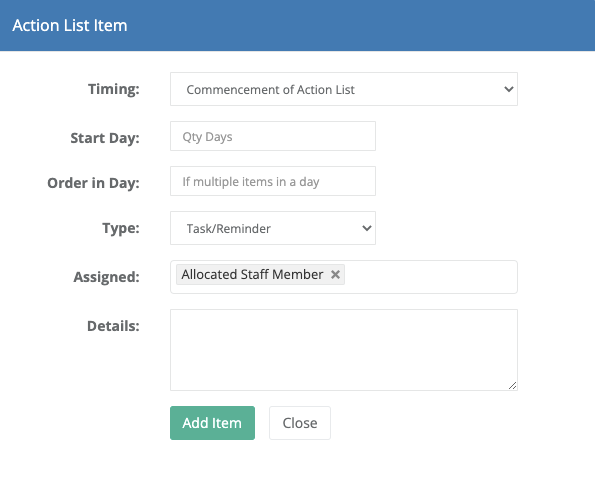Click the Order in Day label
Screen dimensions: 595x484
[x=93, y=183]
